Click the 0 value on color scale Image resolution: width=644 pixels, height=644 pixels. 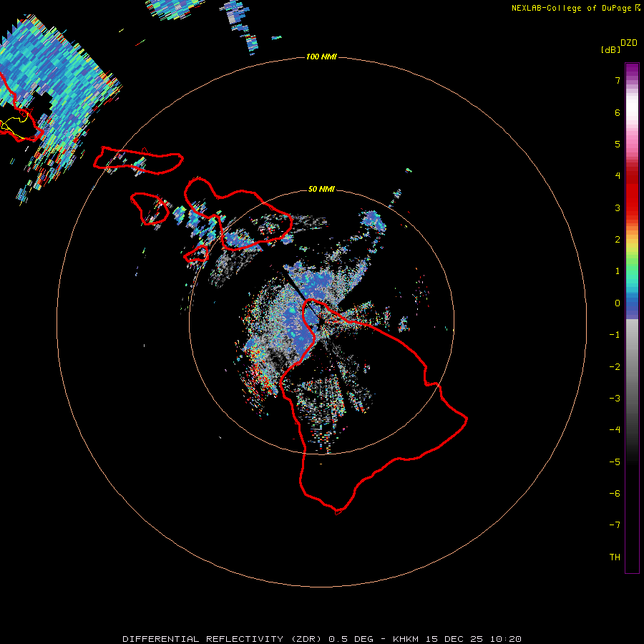tap(618, 303)
